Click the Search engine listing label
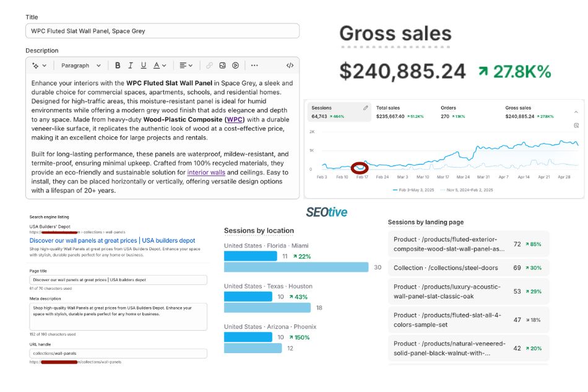The height and width of the screenshot is (392, 588). pos(49,217)
